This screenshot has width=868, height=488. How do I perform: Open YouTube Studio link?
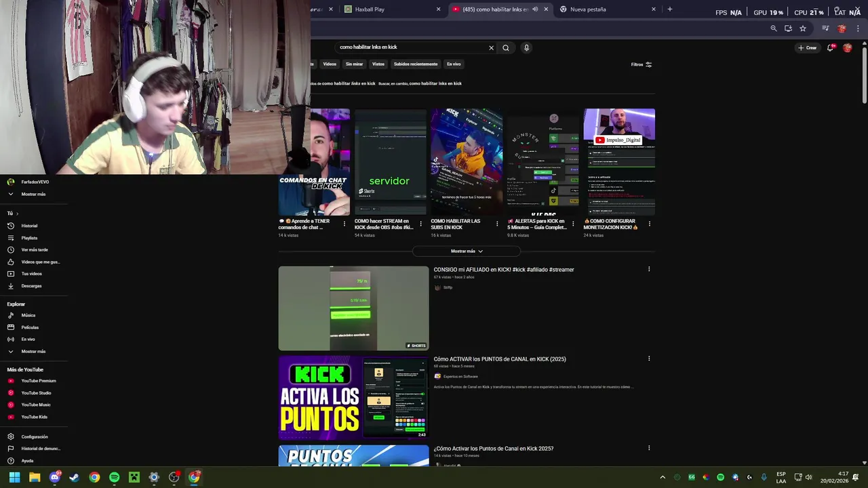(x=36, y=393)
